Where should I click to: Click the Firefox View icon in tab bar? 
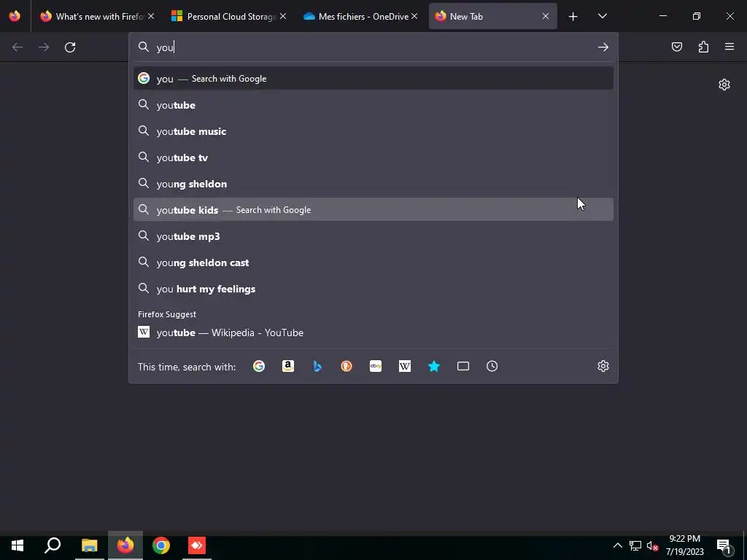(15, 16)
